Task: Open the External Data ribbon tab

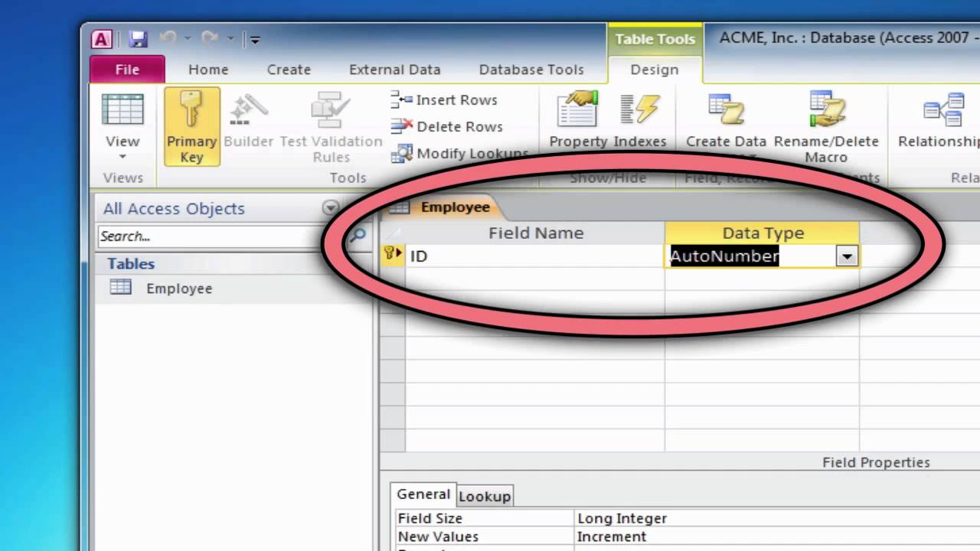Action: [x=394, y=69]
